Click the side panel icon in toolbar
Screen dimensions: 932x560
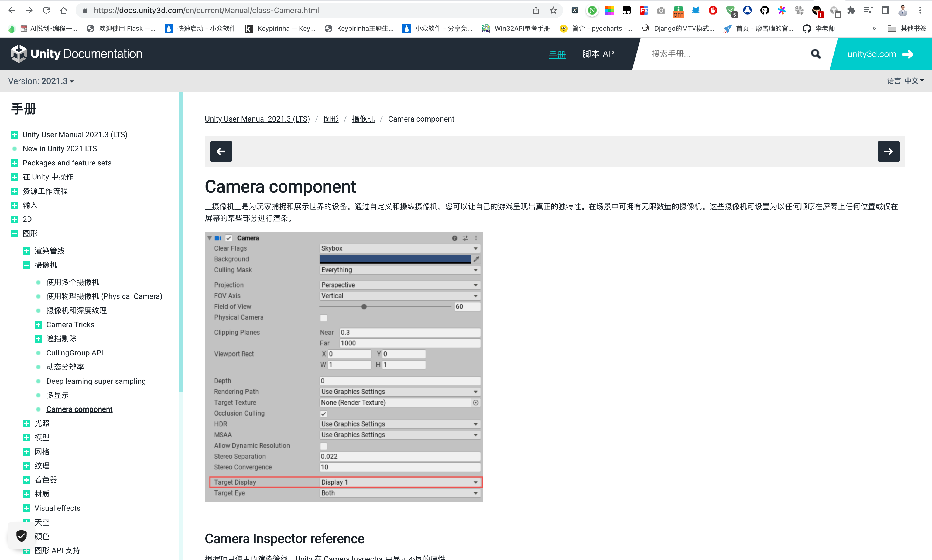[885, 10]
